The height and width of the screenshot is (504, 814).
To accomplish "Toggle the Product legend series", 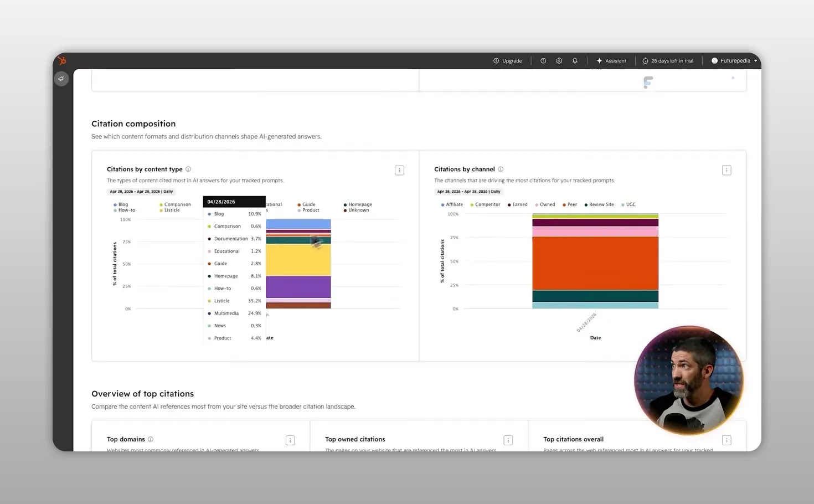I will point(308,210).
